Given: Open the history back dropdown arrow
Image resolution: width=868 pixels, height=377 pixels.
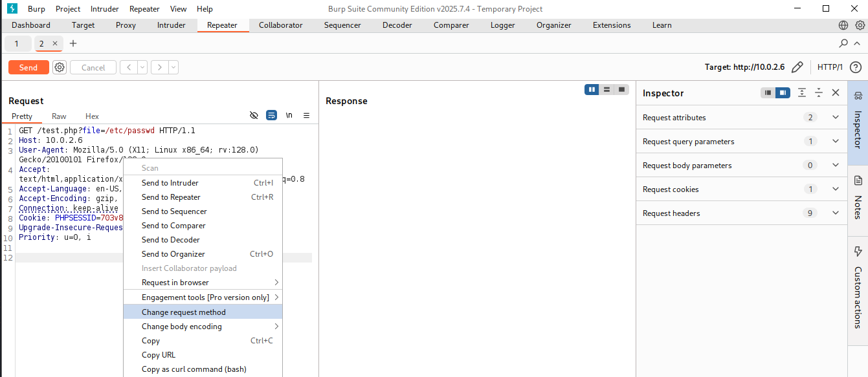Looking at the screenshot, I should pyautogui.click(x=142, y=67).
